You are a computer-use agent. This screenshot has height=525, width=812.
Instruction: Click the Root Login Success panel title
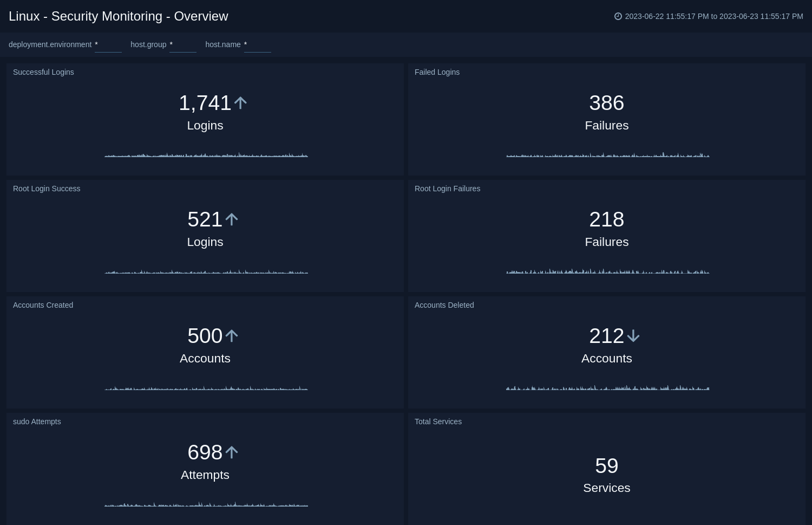click(x=47, y=189)
